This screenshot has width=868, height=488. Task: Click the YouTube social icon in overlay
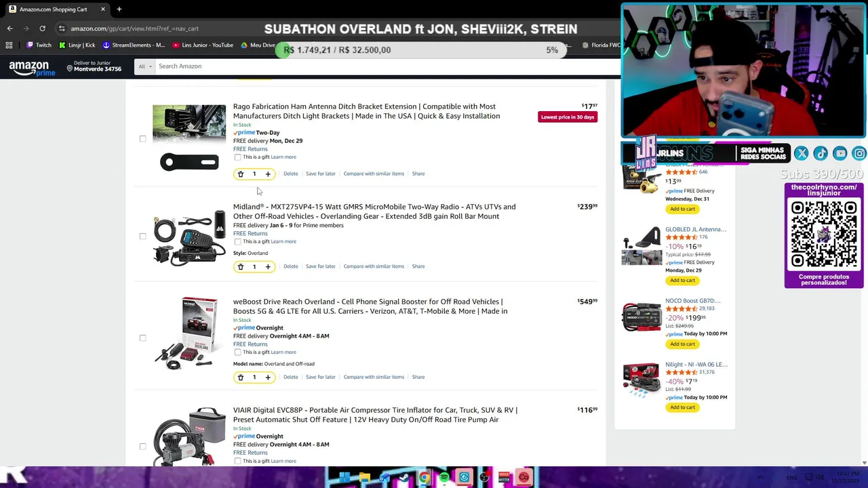(840, 154)
